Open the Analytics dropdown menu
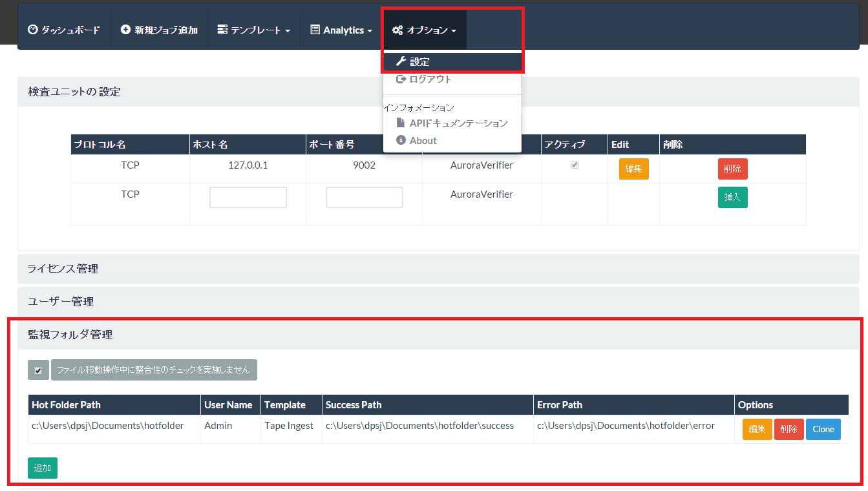Screen dimensions: 868x491 pyautogui.click(x=341, y=30)
